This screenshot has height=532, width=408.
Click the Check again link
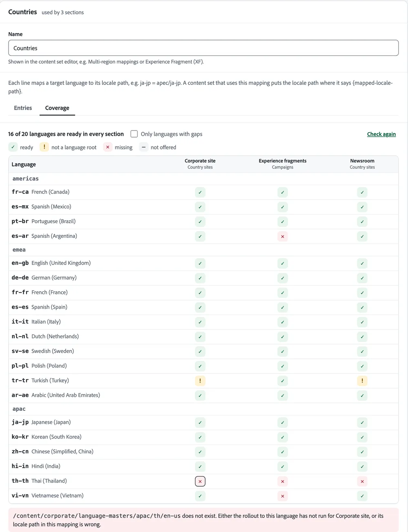click(x=381, y=134)
